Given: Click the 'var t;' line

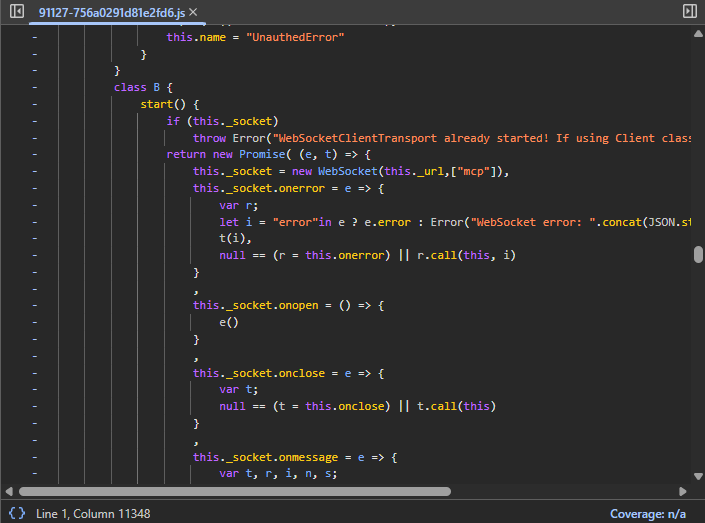Looking at the screenshot, I should pyautogui.click(x=239, y=389).
